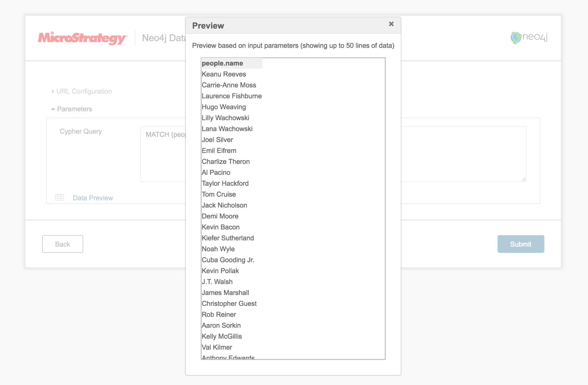
Task: Select the Tom Cruise row
Action: pyautogui.click(x=219, y=194)
